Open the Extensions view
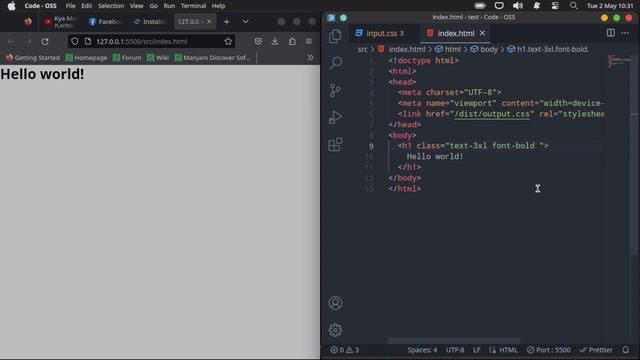 335,144
